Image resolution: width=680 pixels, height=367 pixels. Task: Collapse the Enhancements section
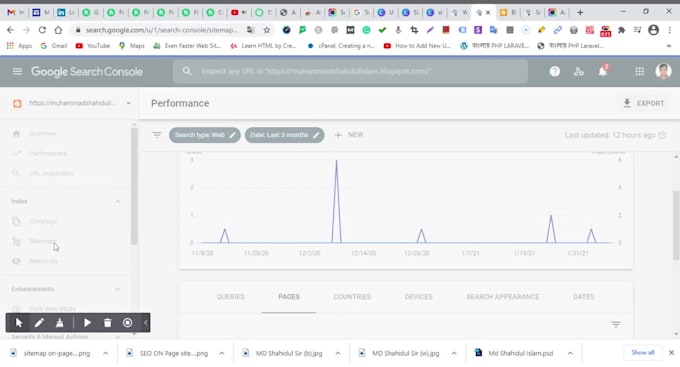point(118,289)
